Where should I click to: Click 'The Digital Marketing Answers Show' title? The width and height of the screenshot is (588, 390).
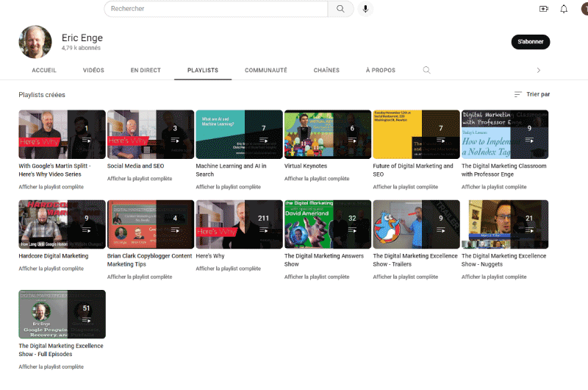(x=324, y=260)
